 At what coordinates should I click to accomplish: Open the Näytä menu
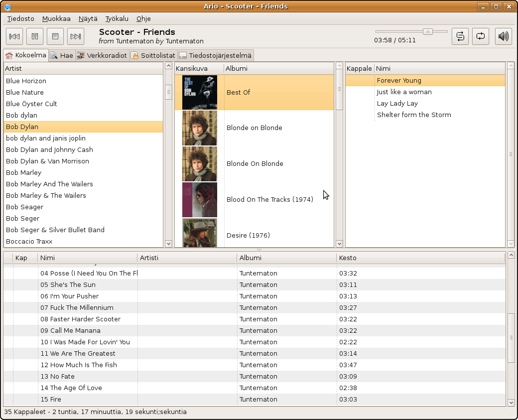coord(88,19)
